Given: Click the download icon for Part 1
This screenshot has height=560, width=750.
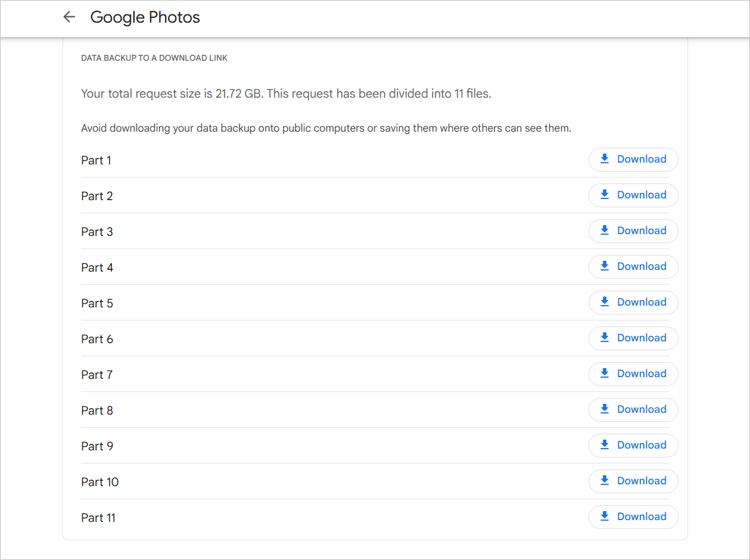Looking at the screenshot, I should pos(605,159).
